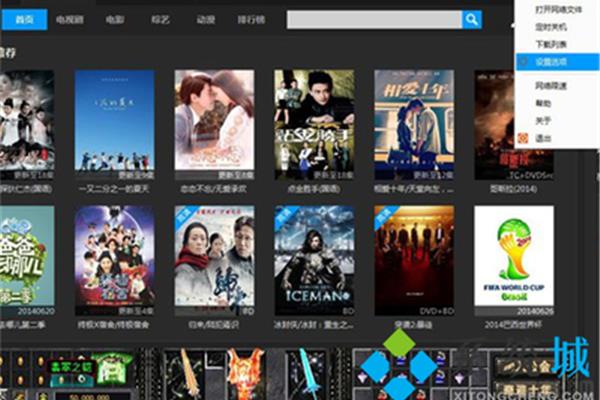Click the 传说X宿舍 title link

coord(114,325)
